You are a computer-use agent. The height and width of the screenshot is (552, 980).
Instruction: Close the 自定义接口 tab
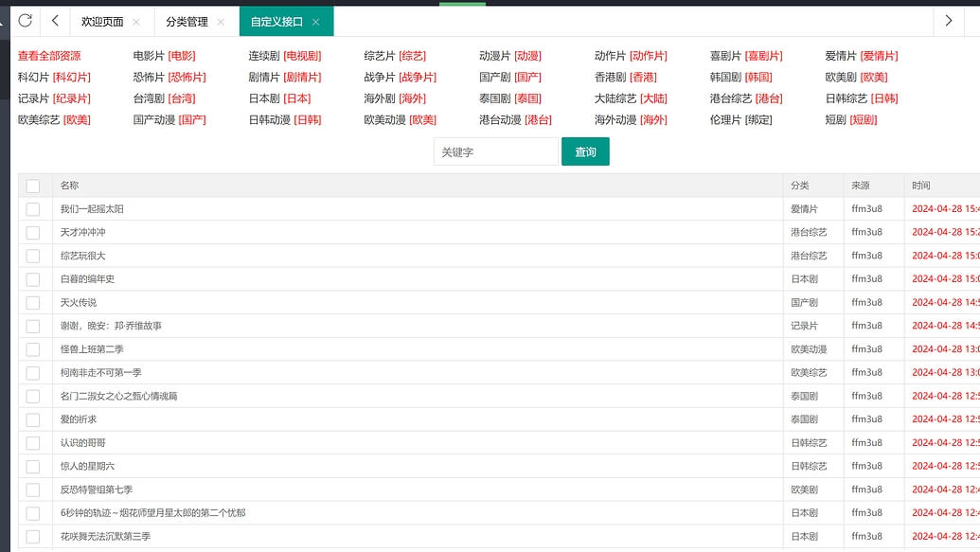pos(315,22)
